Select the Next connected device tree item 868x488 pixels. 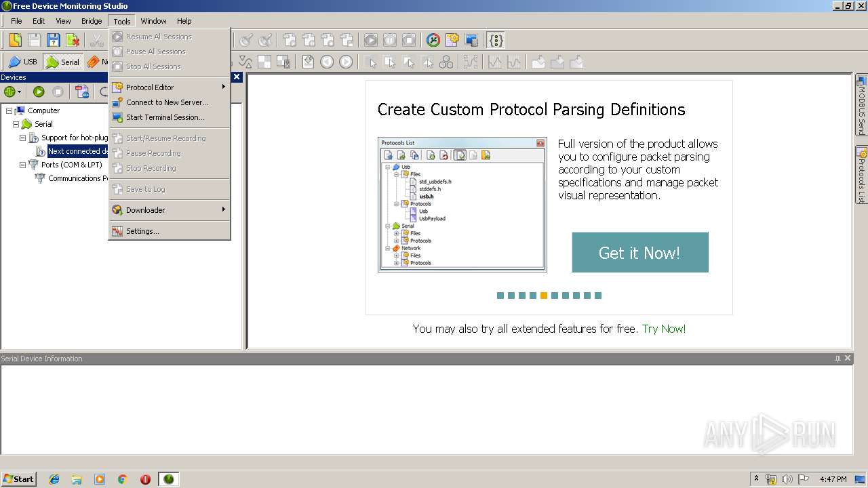(x=77, y=151)
